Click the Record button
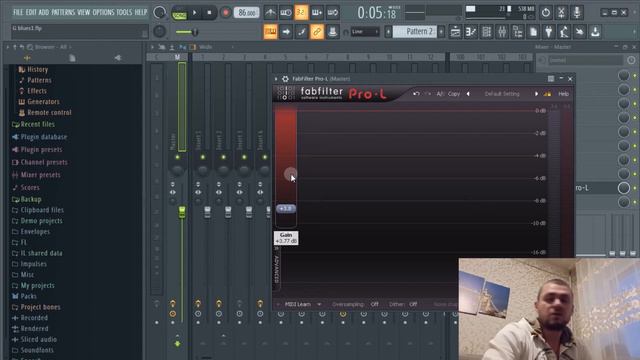Screen dimensions: 640x360 (225, 13)
